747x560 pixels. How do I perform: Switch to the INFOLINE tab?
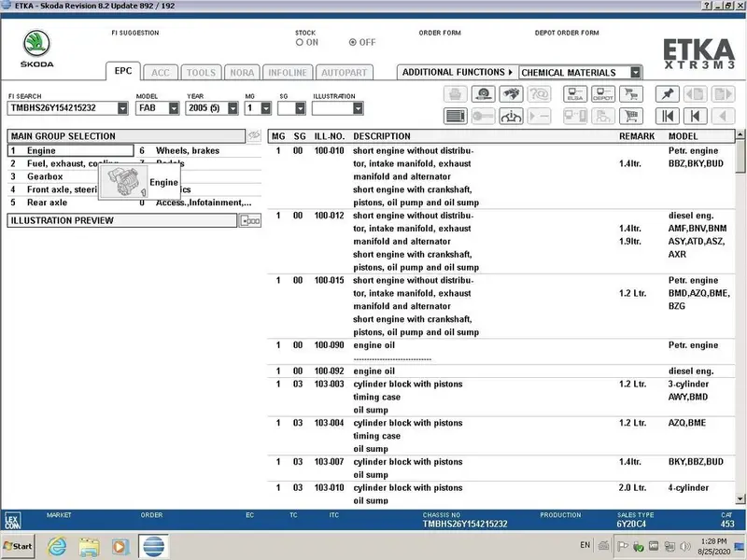click(x=288, y=73)
